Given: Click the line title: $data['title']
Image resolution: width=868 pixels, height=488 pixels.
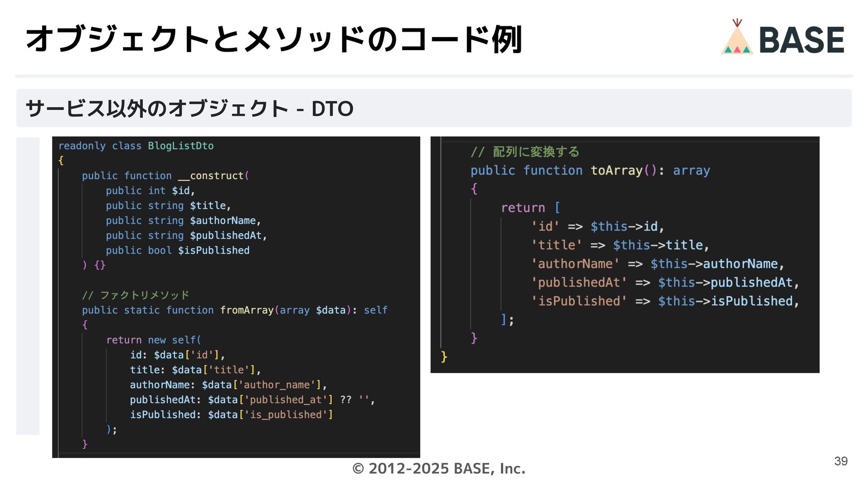Looking at the screenshot, I should [196, 370].
